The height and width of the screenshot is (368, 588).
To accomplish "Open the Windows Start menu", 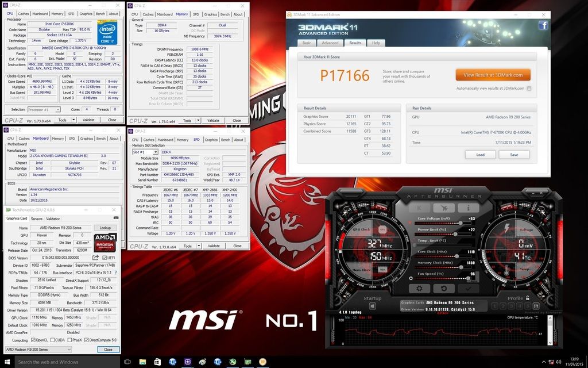I will coord(7,362).
